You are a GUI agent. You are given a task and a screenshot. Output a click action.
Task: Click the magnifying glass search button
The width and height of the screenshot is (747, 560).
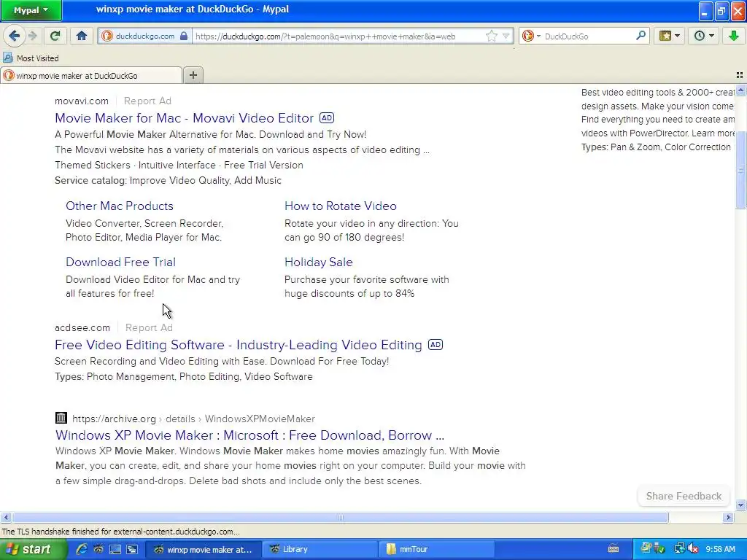click(640, 36)
